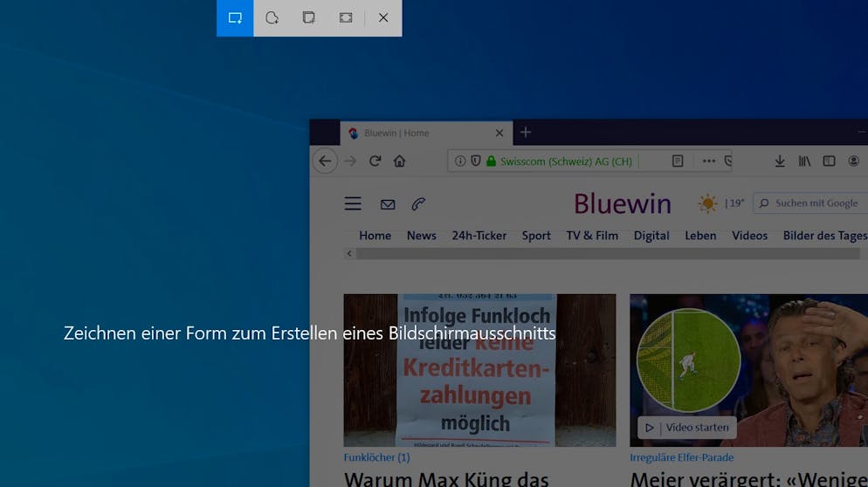Select the window snip mode
This screenshot has width=868, height=487.
pos(308,17)
